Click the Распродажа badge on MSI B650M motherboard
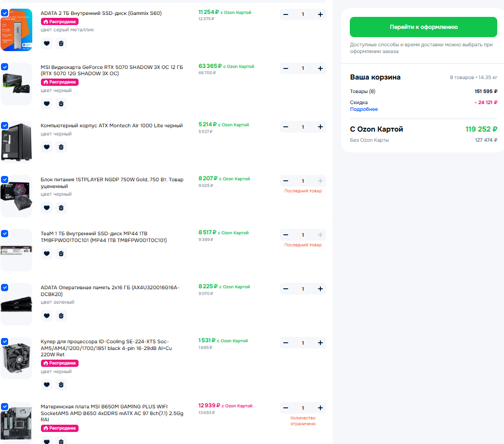 pos(59,428)
